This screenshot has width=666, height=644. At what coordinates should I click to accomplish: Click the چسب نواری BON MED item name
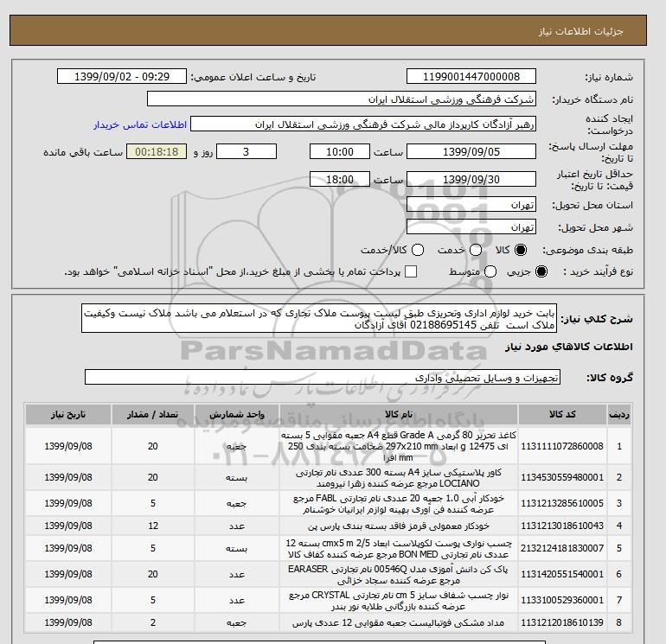(399, 549)
